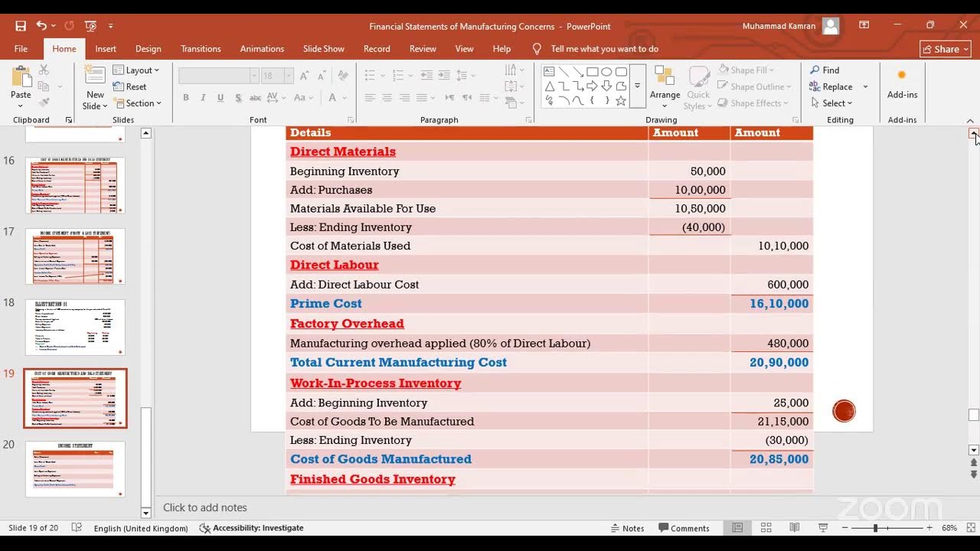Click the Reset slide button

tap(130, 86)
